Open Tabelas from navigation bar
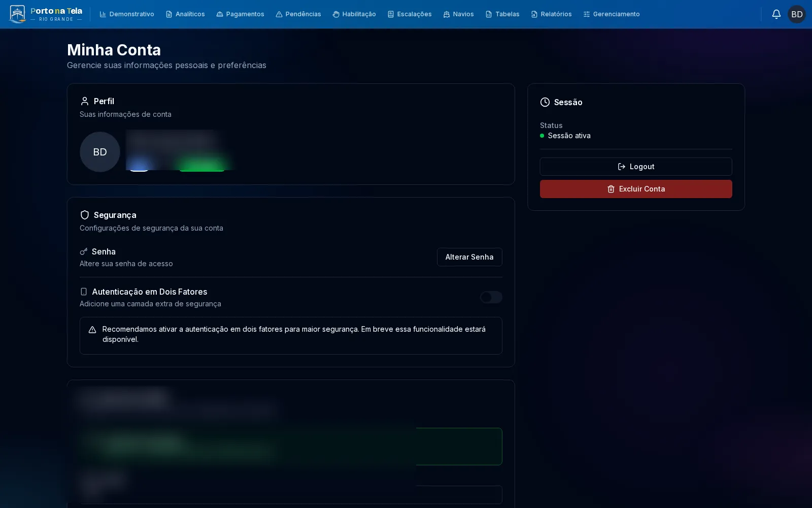 point(502,14)
